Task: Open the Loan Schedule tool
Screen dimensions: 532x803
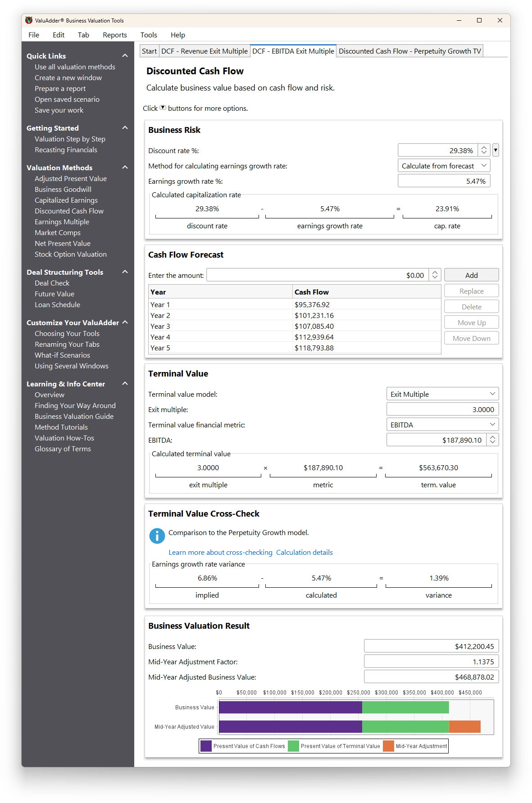Action: (x=57, y=304)
